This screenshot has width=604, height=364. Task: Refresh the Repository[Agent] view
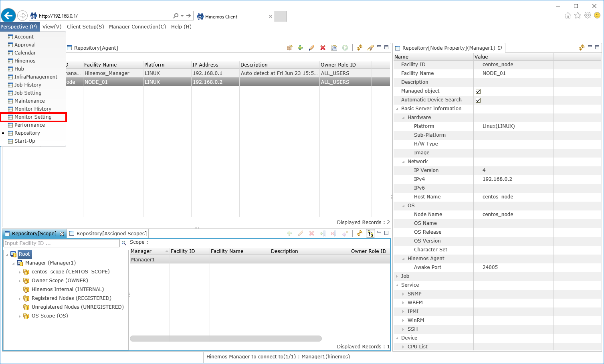360,48
